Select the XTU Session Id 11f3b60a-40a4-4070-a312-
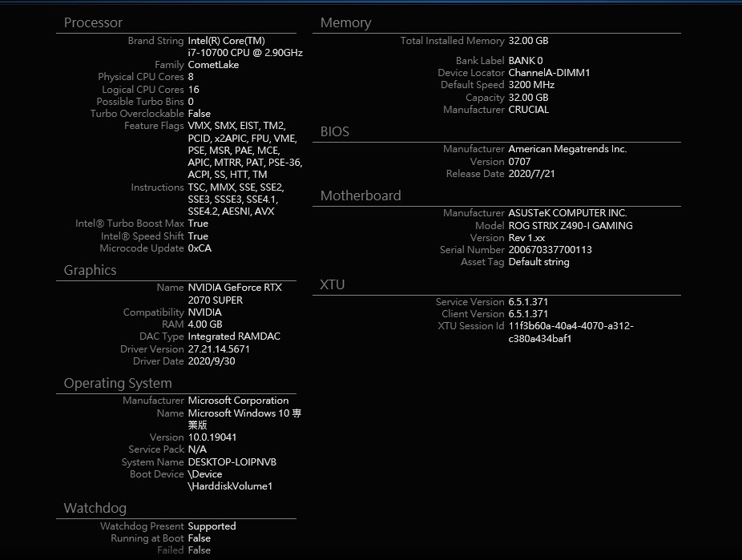This screenshot has width=742, height=560. tap(571, 326)
